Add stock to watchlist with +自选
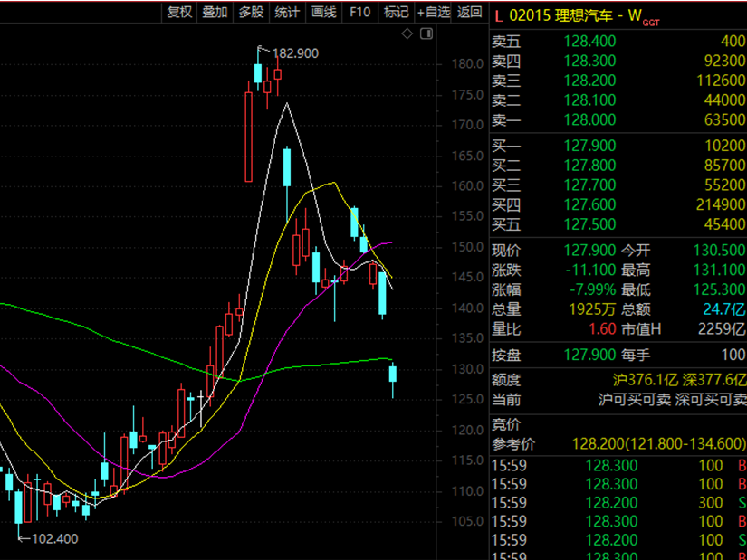 pyautogui.click(x=434, y=12)
